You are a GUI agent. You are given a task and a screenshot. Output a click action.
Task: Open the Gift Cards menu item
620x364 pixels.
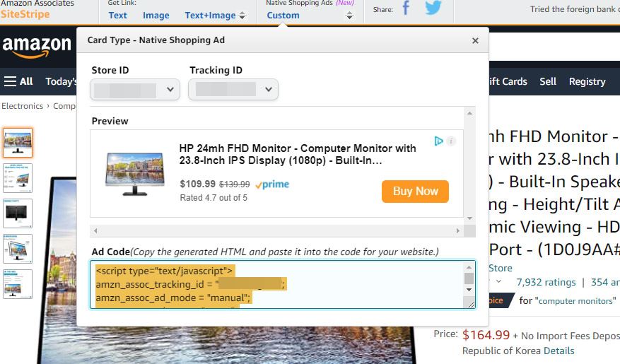pos(508,81)
